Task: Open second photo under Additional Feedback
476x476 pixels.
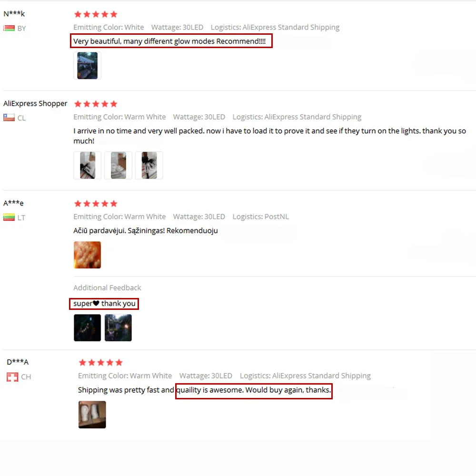Action: click(x=118, y=328)
